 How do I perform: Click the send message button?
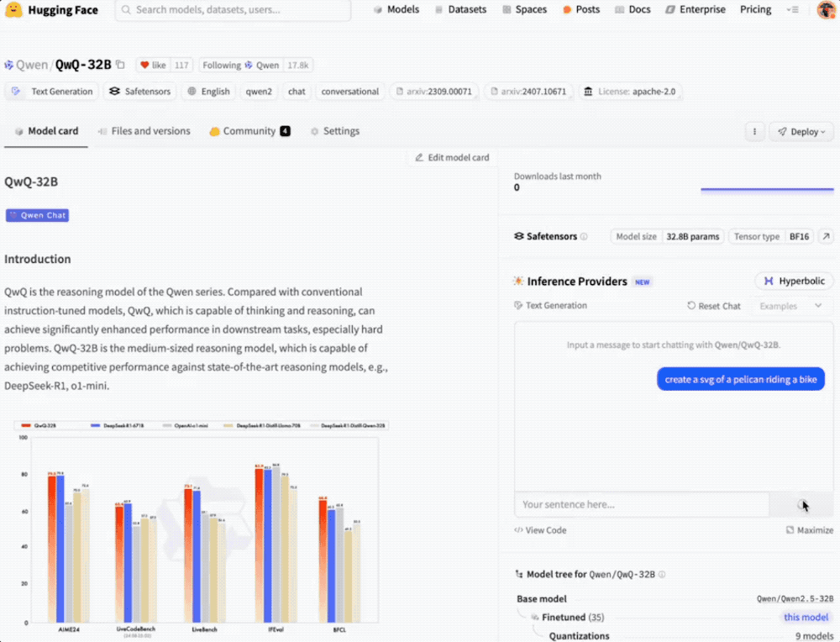(x=801, y=504)
